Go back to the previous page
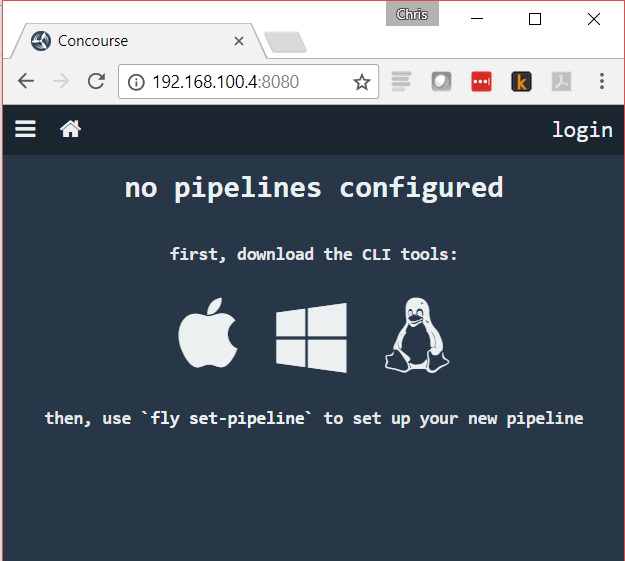Screen dimensions: 625x561 point(26,82)
